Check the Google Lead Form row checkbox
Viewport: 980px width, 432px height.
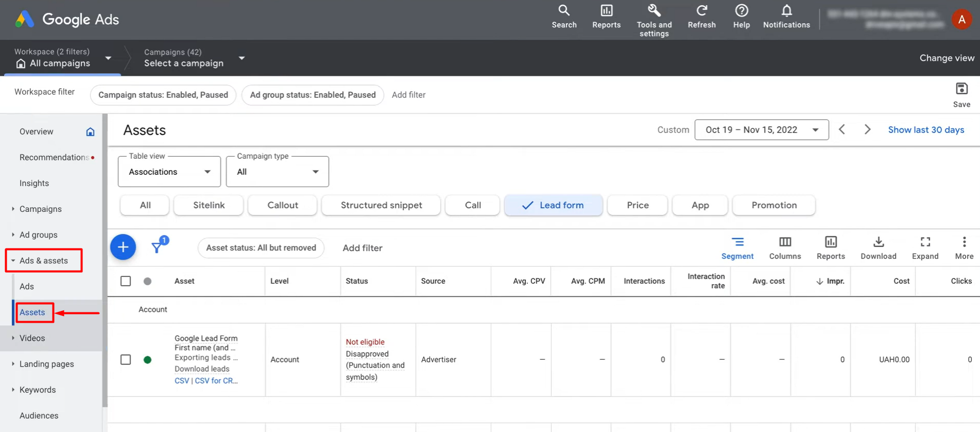[x=126, y=359]
